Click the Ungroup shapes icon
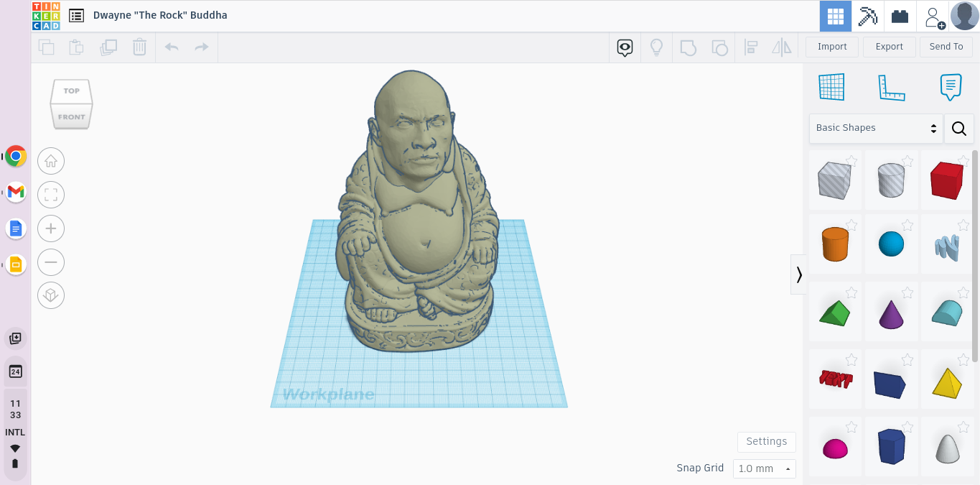 (719, 48)
